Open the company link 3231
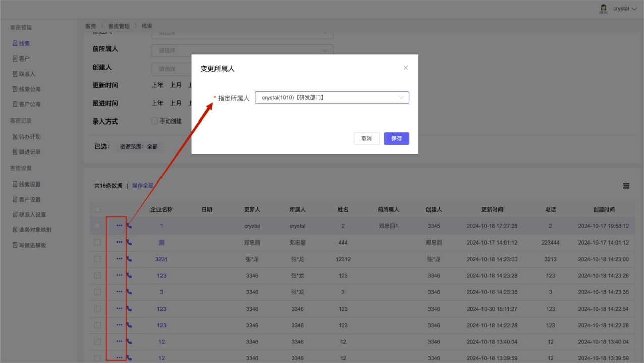The image size is (644, 363). pyautogui.click(x=162, y=259)
